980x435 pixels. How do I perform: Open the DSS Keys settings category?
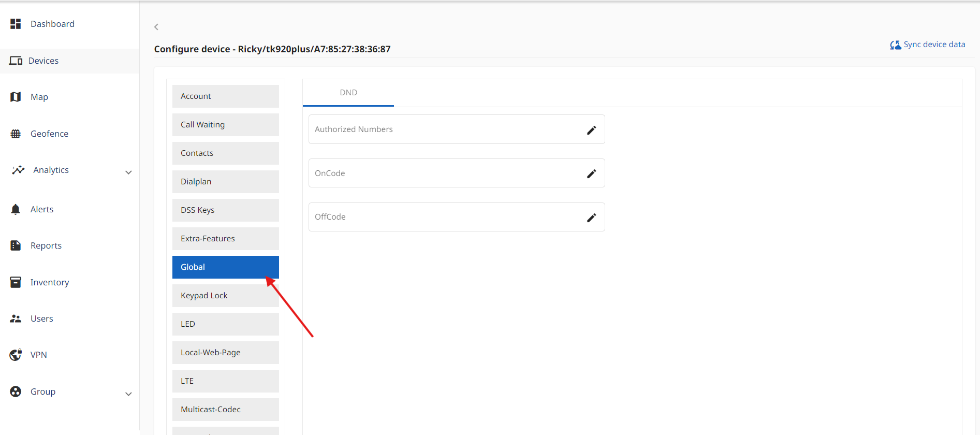click(x=225, y=210)
